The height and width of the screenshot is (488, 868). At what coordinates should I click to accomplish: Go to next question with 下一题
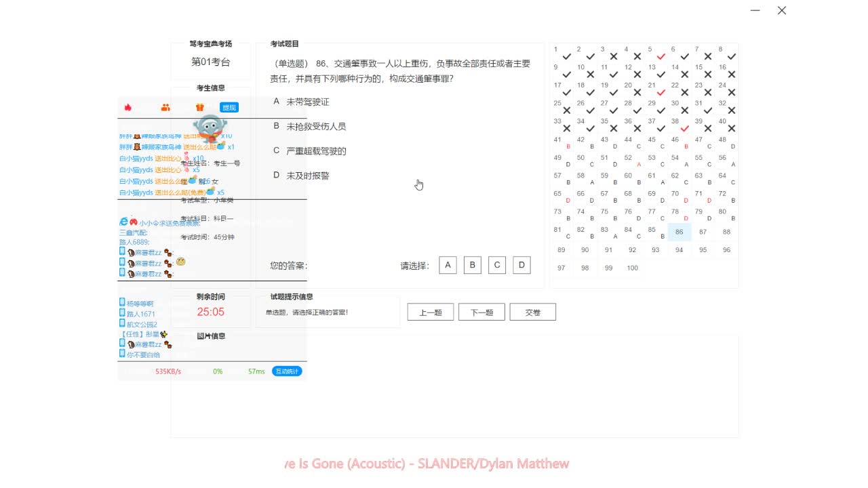(481, 312)
